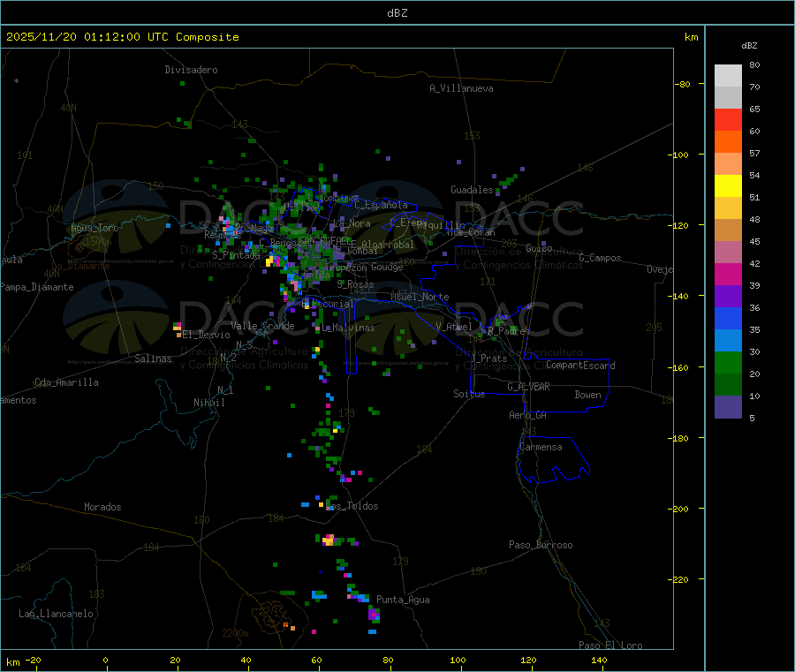Click the dBZ title at the top

(397, 13)
